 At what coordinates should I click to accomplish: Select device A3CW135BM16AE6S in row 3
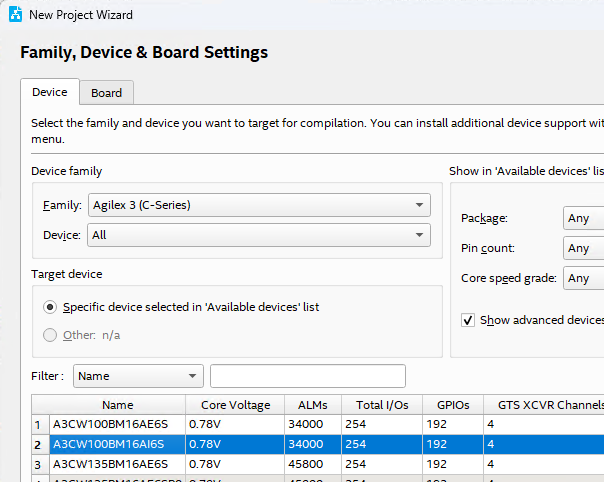pyautogui.click(x=117, y=464)
